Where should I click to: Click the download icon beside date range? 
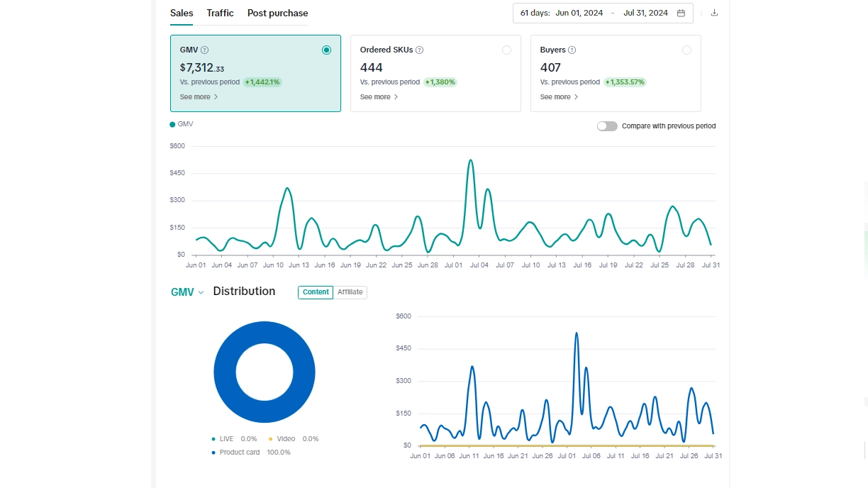coord(714,13)
